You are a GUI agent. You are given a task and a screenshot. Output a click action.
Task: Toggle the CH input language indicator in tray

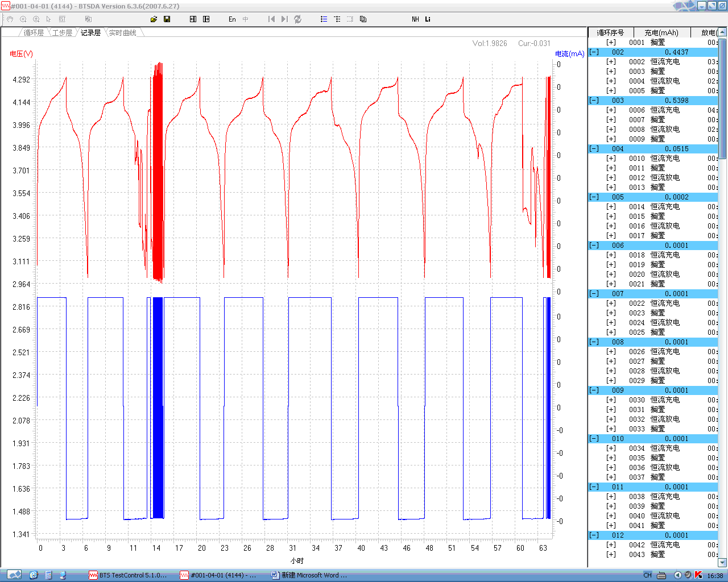tap(647, 575)
